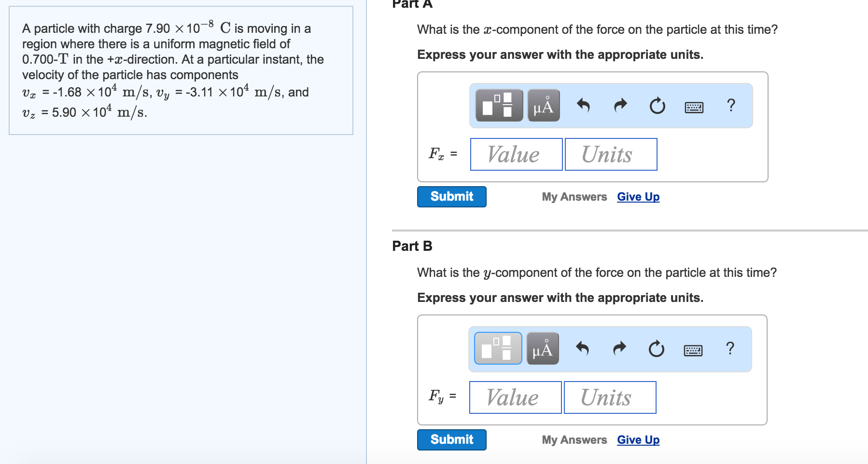This screenshot has width=868, height=464.
Task: Click the Units field for Fy
Action: click(x=610, y=397)
